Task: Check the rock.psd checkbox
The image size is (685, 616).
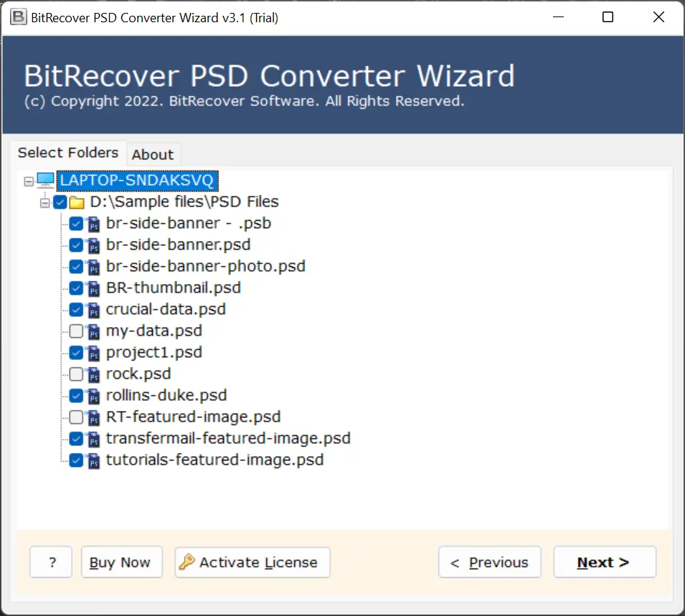Action: point(76,374)
